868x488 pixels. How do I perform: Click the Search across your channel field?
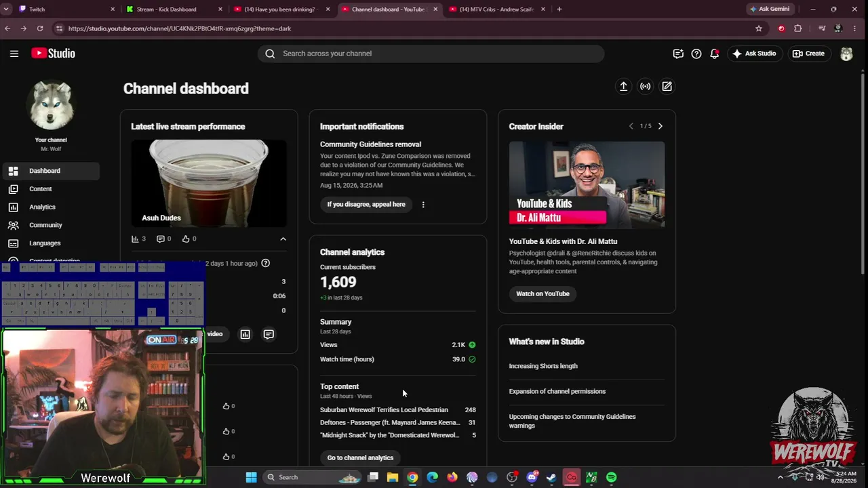(x=431, y=54)
